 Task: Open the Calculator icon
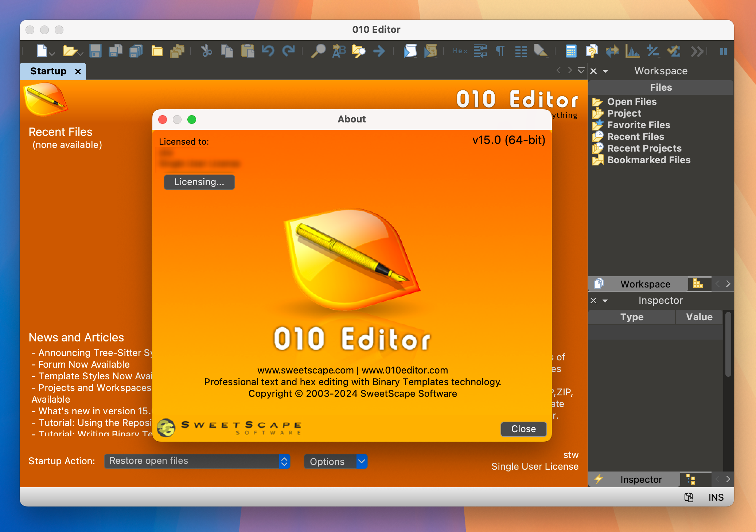(571, 51)
